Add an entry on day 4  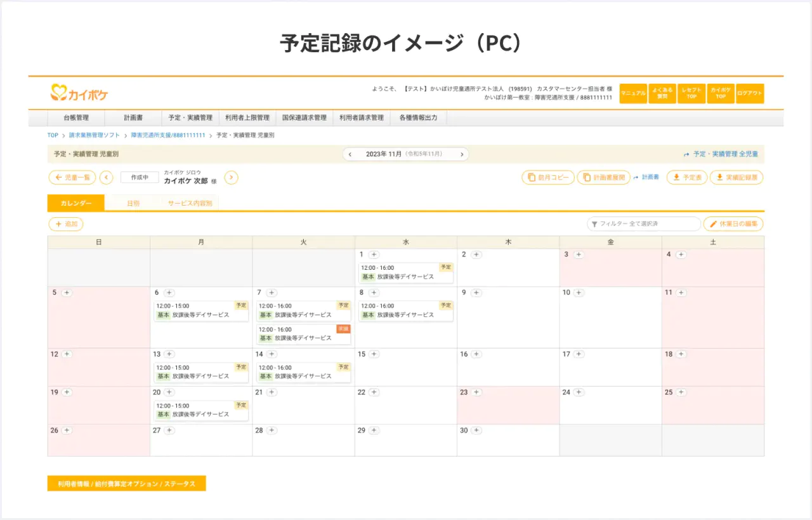point(681,255)
